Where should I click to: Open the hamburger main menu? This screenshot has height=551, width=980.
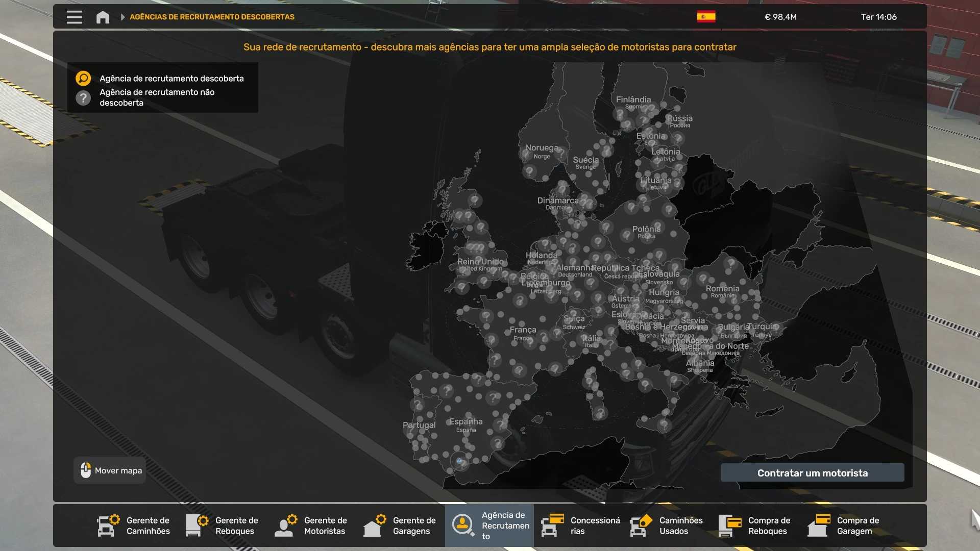coord(75,17)
